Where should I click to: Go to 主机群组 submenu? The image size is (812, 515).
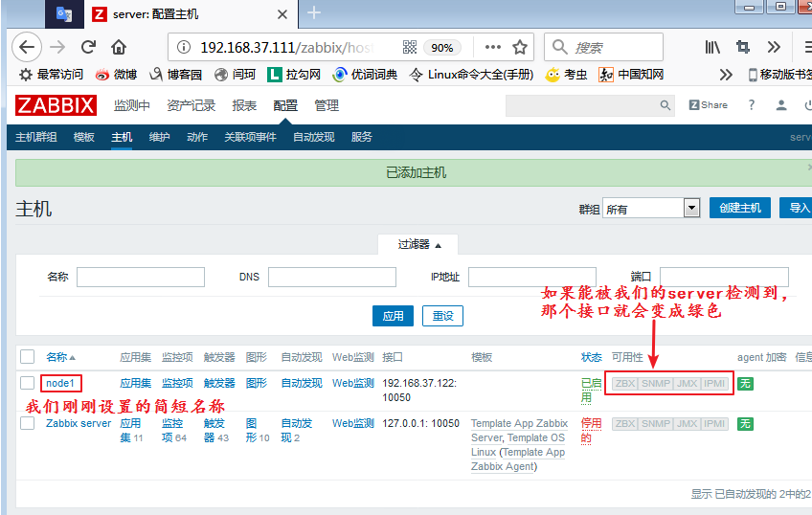(x=35, y=137)
